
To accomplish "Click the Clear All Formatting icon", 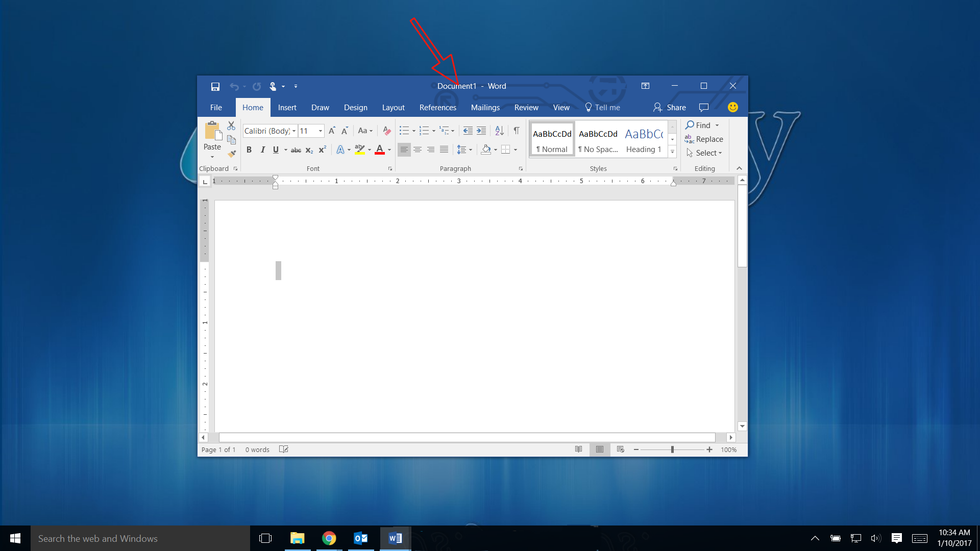I will pyautogui.click(x=386, y=131).
